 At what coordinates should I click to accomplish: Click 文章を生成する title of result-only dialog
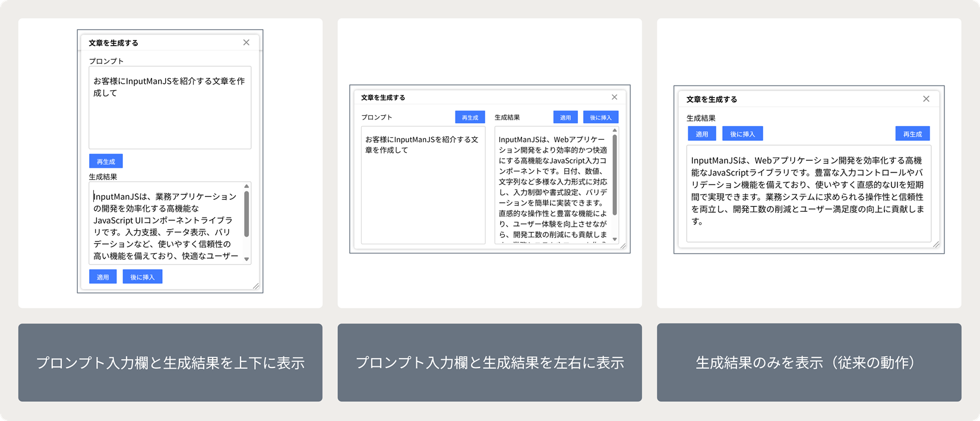pos(712,99)
